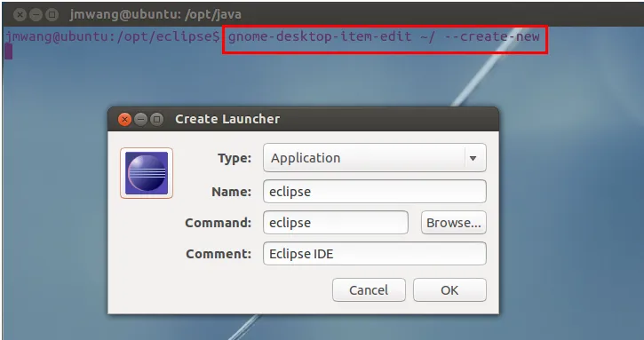Cancel the Create Launcher dialog
The width and height of the screenshot is (644, 340).
click(x=369, y=290)
